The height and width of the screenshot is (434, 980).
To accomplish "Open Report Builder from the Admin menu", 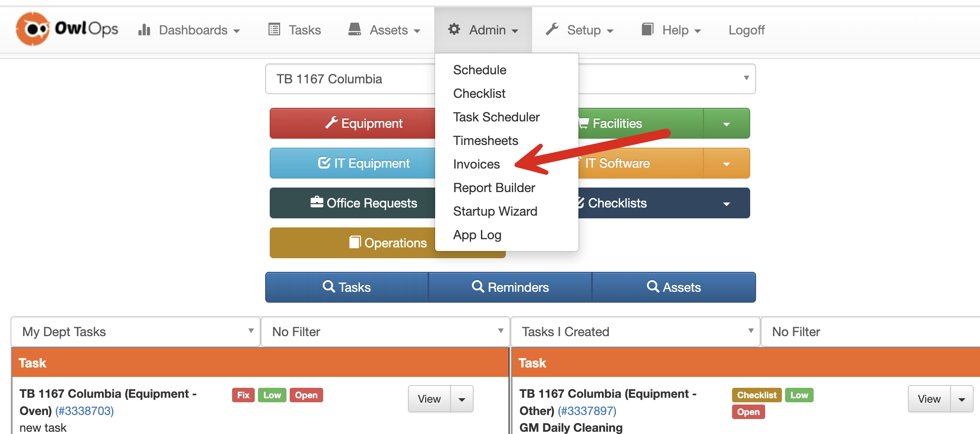I will tap(494, 188).
